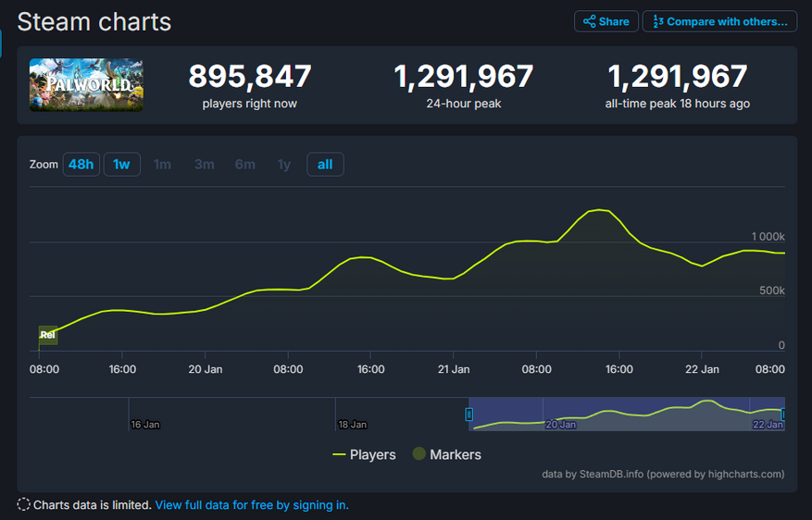Click the player count peak on the chart line

tap(599, 209)
